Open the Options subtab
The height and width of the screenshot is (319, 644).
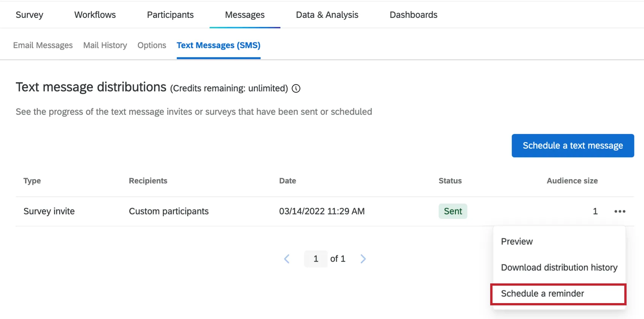152,45
